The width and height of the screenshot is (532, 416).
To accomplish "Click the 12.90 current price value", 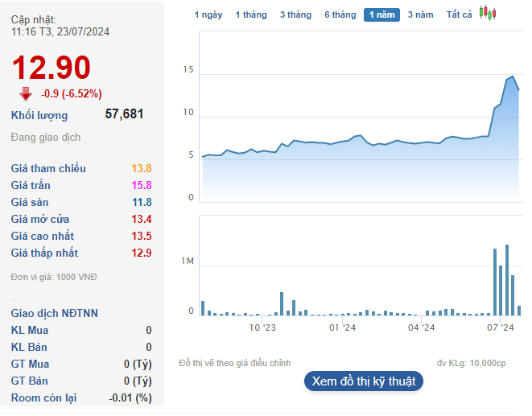I will [x=52, y=67].
